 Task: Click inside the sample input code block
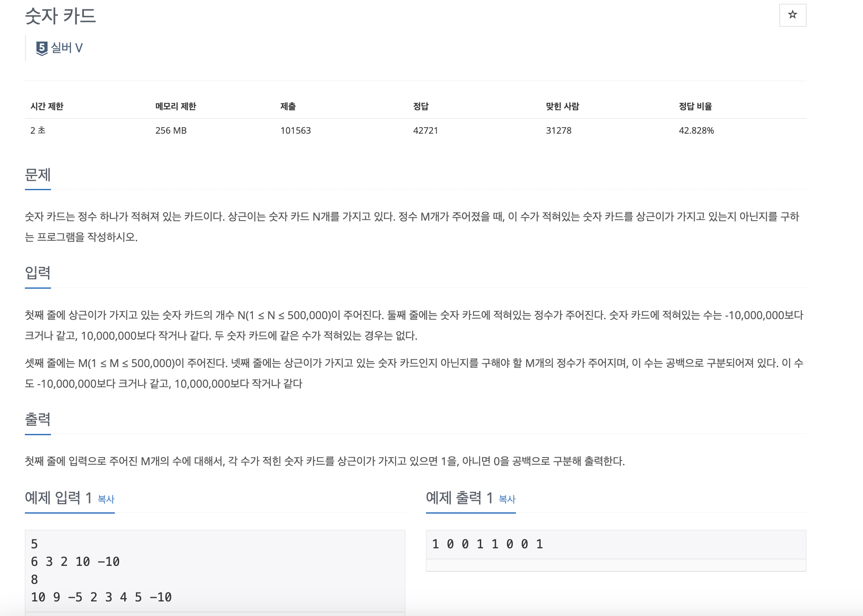pos(214,570)
